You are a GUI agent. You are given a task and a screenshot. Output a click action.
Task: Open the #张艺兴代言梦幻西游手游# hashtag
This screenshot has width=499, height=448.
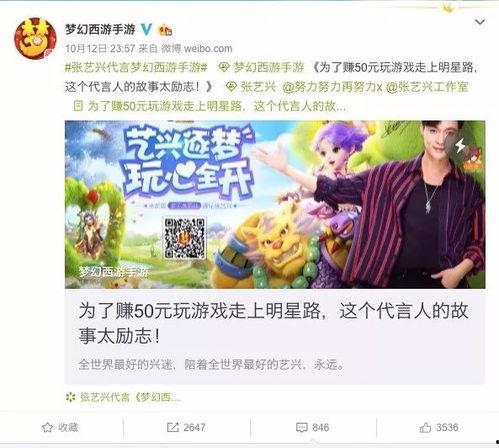coord(136,68)
